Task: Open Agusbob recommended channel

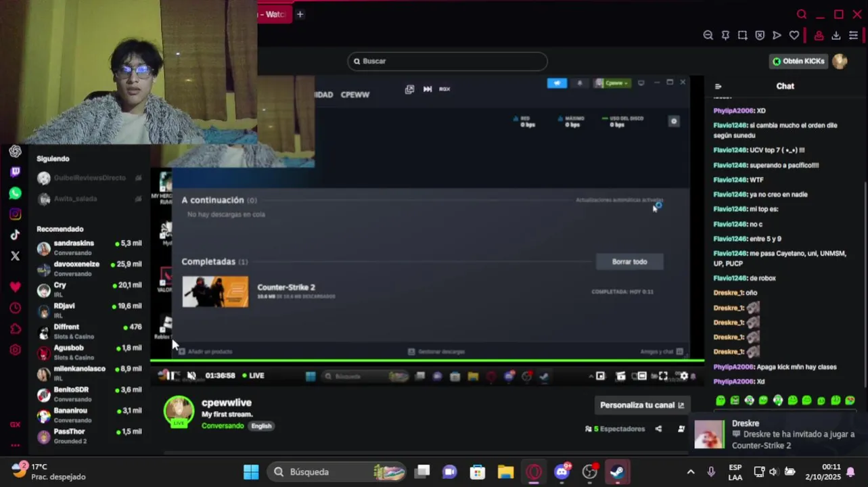Action: coord(89,352)
